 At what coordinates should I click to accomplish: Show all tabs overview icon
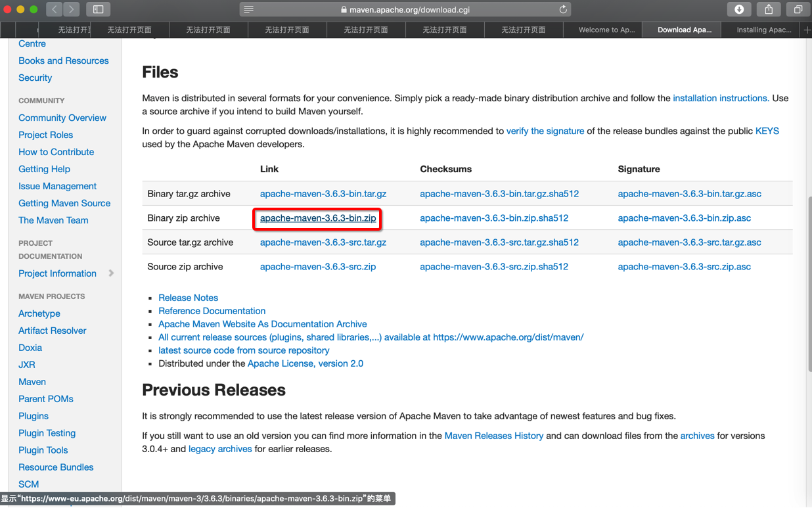click(x=798, y=9)
